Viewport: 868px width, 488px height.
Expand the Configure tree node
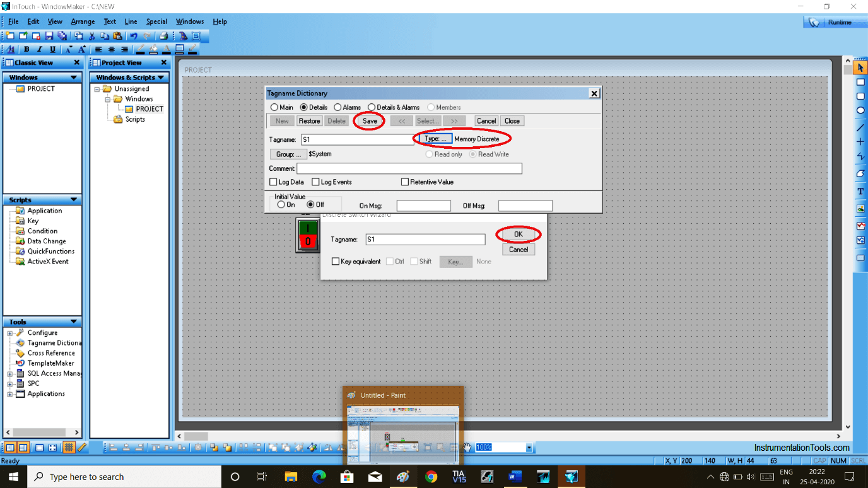pyautogui.click(x=9, y=333)
